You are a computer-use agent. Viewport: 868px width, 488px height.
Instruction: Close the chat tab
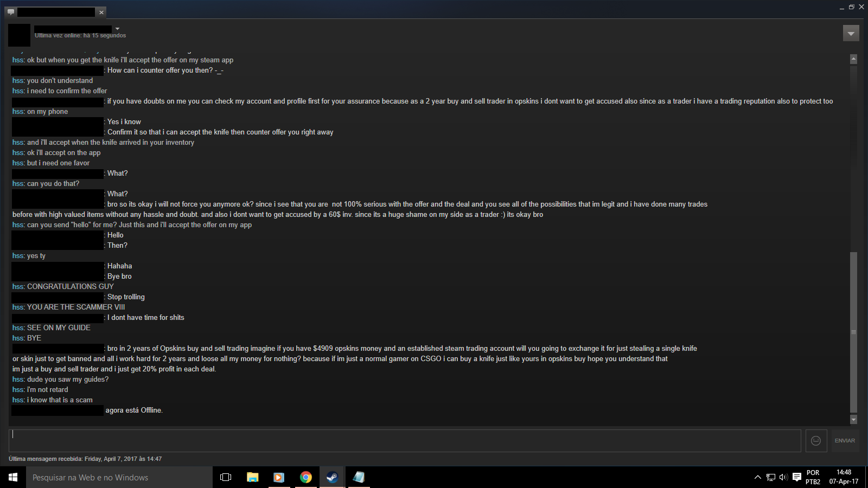coord(101,12)
